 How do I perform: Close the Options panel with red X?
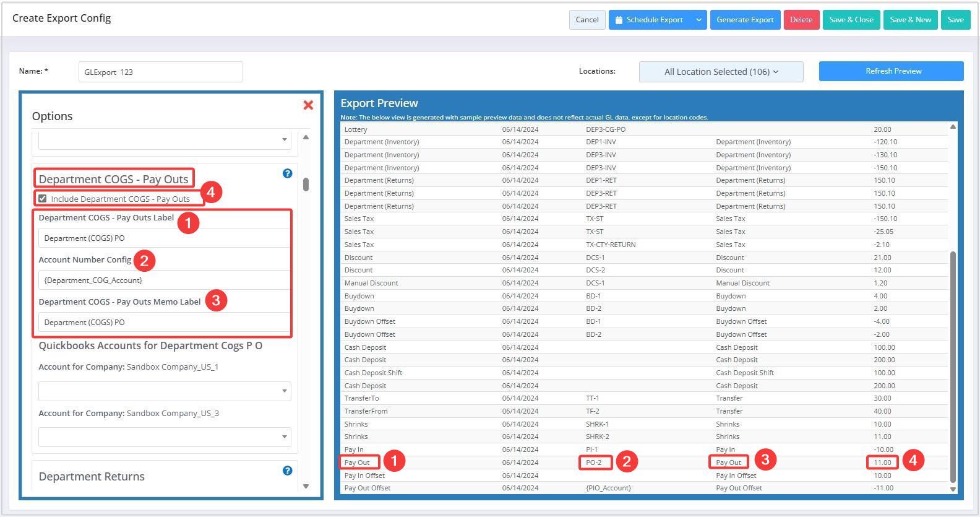(x=308, y=105)
